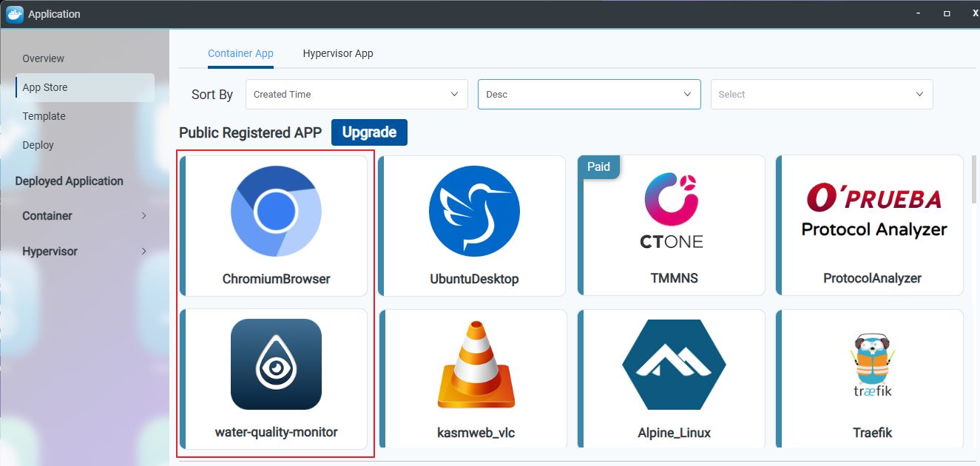Switch to the Container App tab
980x466 pixels.
(240, 53)
